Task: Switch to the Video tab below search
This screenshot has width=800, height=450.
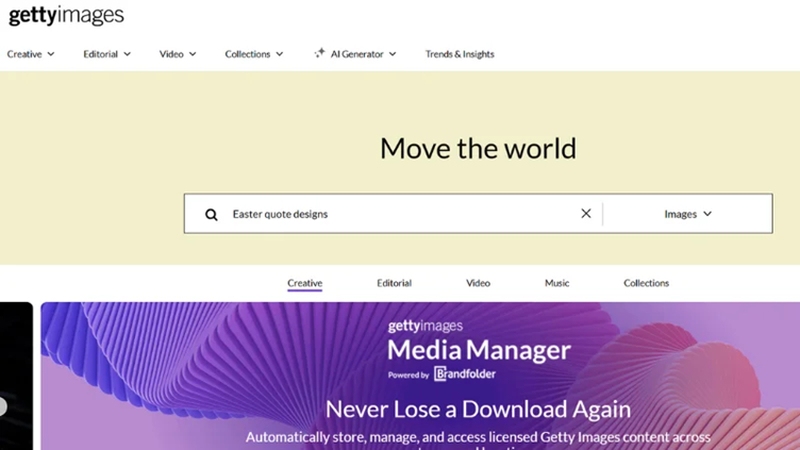Action: (478, 283)
